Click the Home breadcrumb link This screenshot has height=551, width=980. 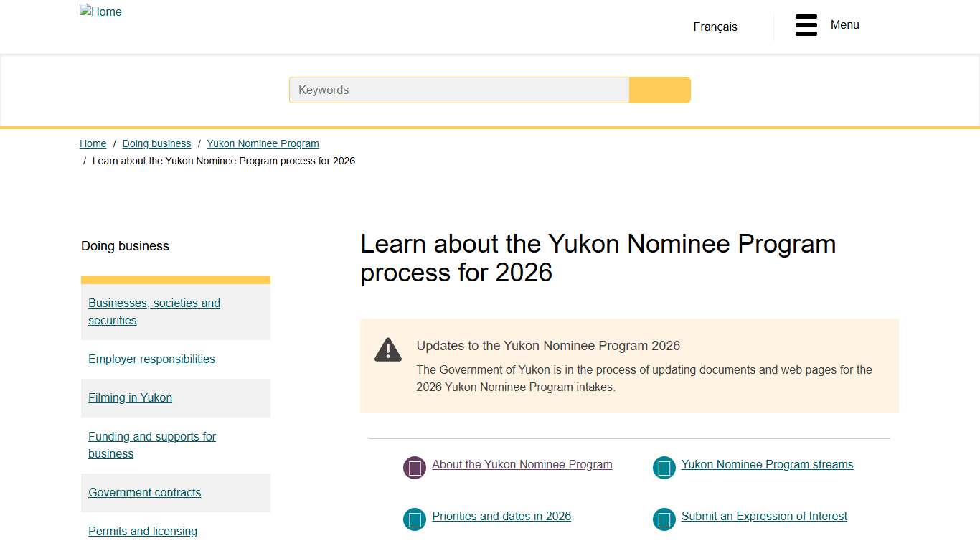click(x=93, y=143)
